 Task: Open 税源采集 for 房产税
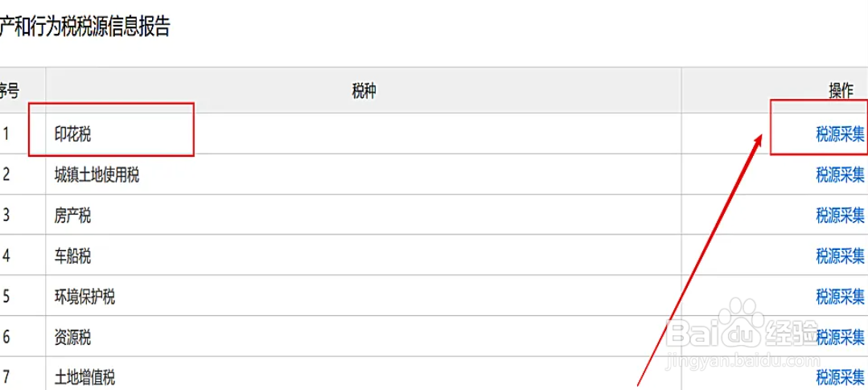(x=840, y=216)
